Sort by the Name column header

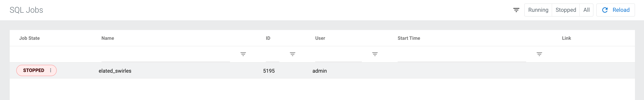pos(108,38)
